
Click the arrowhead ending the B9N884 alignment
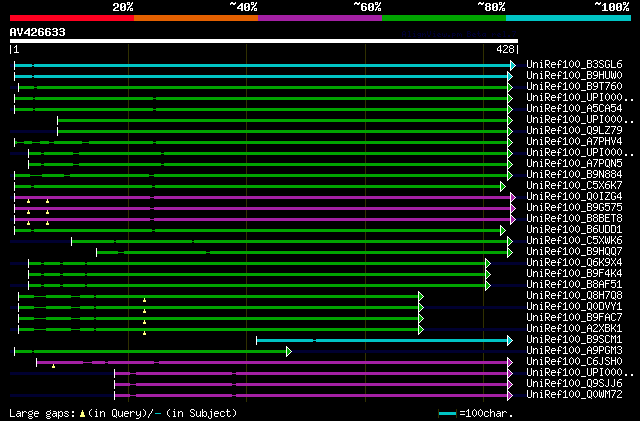(x=510, y=176)
